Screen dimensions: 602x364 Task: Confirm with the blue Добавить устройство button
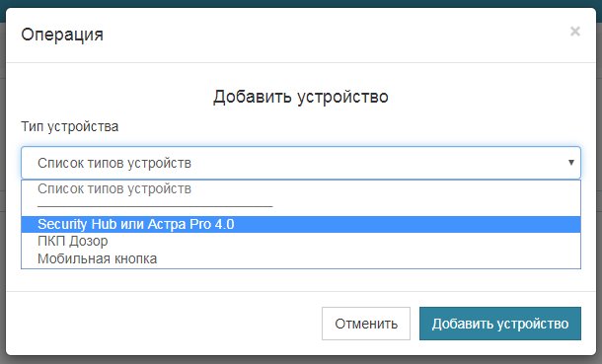500,324
